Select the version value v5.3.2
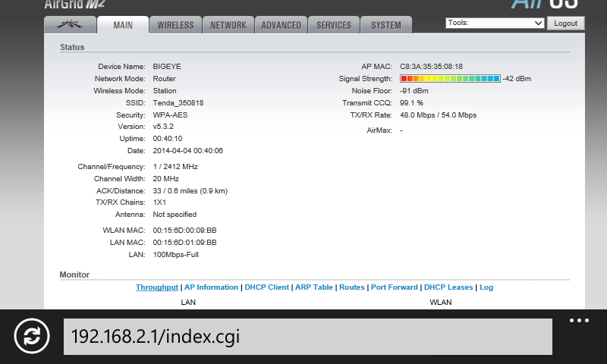 (163, 127)
